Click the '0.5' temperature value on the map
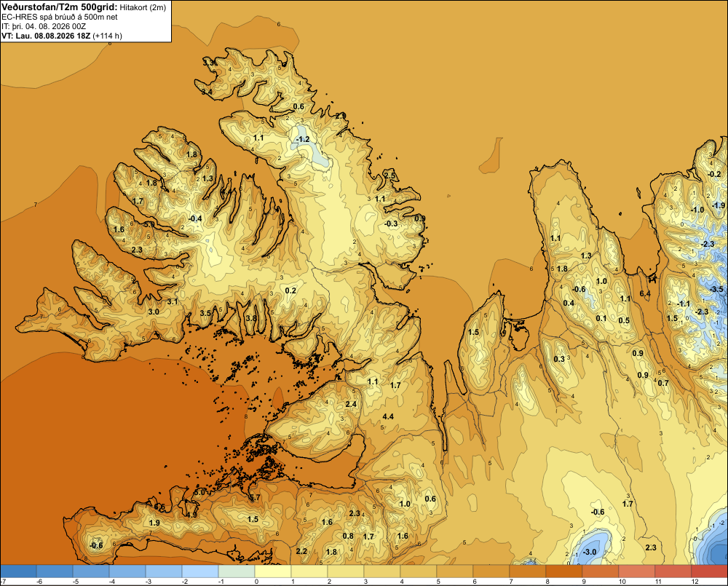This screenshot has width=728, height=586. pos(625,320)
